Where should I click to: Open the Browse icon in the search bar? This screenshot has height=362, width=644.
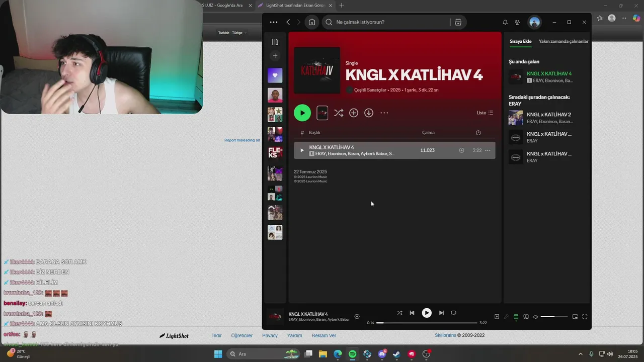pos(458,22)
